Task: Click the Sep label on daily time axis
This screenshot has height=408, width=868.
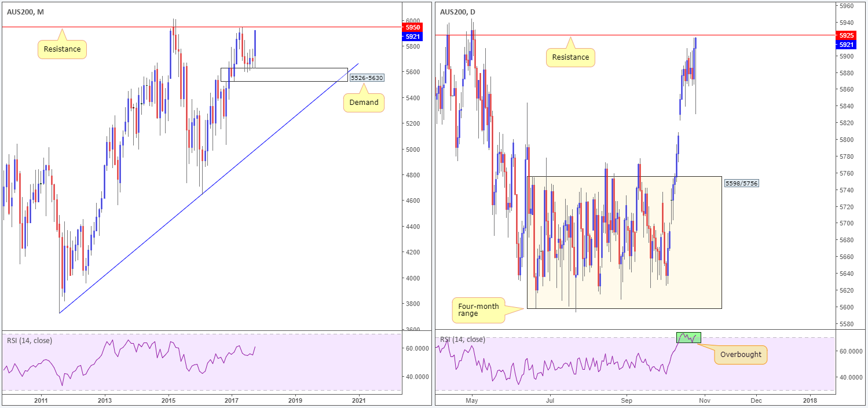Action: click(627, 400)
